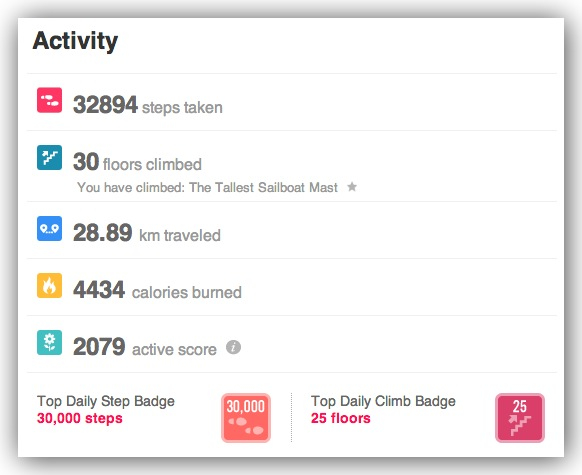582x475 pixels.
Task: Click the Top Daily Climb Badge label
Action: coord(383,402)
